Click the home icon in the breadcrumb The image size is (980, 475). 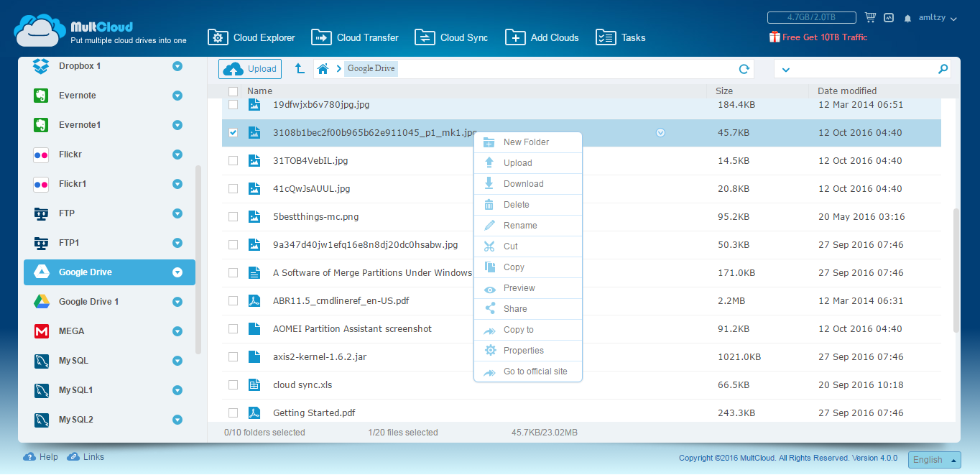coord(323,69)
